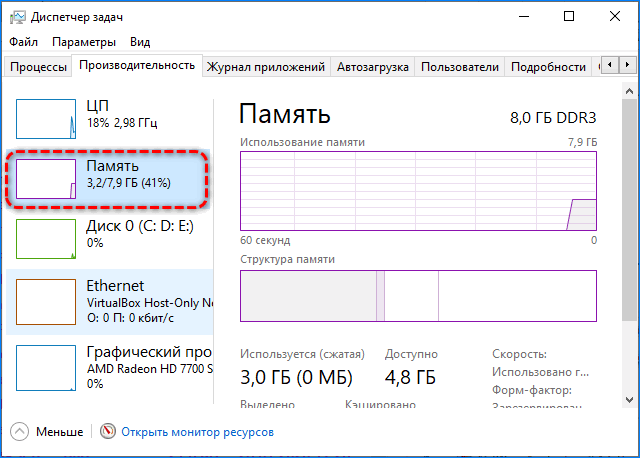Select the Ethernet mini graph thumbnail
Viewport: 640px width, 458px height.
(46, 302)
